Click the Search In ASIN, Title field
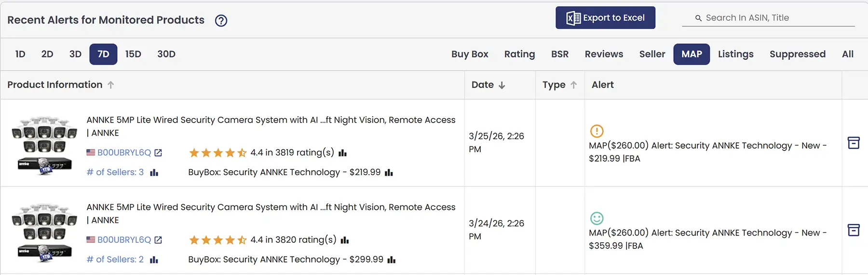868x275 pixels. [x=772, y=18]
